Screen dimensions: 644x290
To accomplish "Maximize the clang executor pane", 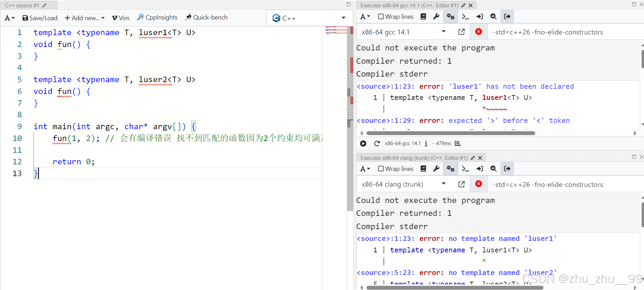I will pyautogui.click(x=634, y=157).
